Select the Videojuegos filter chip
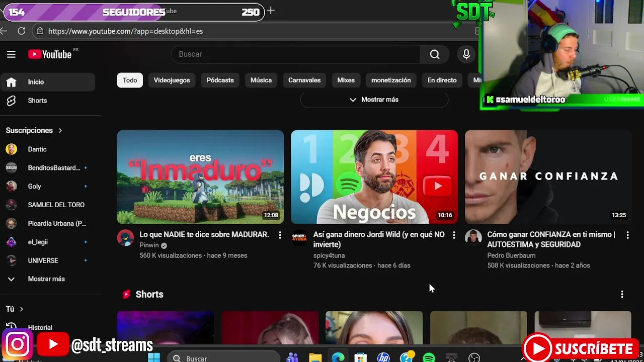 (172, 80)
